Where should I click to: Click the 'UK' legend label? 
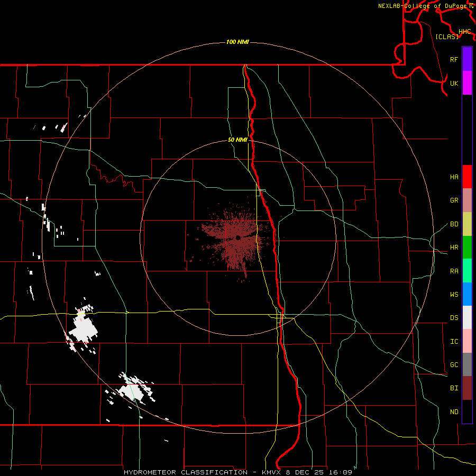pyautogui.click(x=454, y=83)
